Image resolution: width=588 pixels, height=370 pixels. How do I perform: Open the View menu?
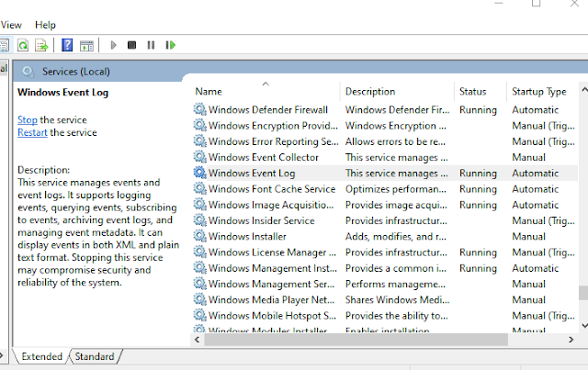11,25
